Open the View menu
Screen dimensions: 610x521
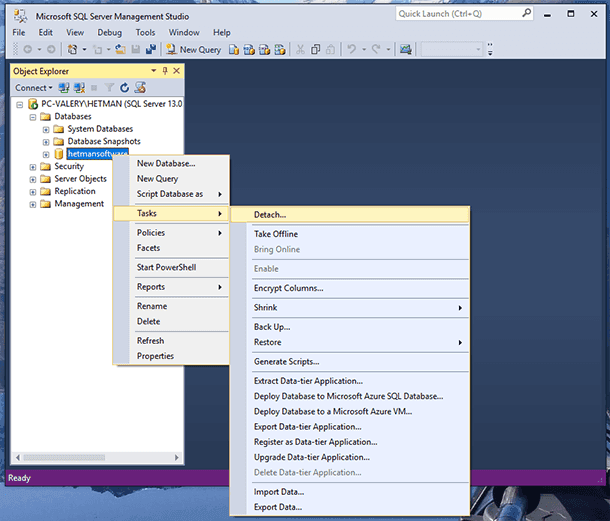click(x=75, y=33)
